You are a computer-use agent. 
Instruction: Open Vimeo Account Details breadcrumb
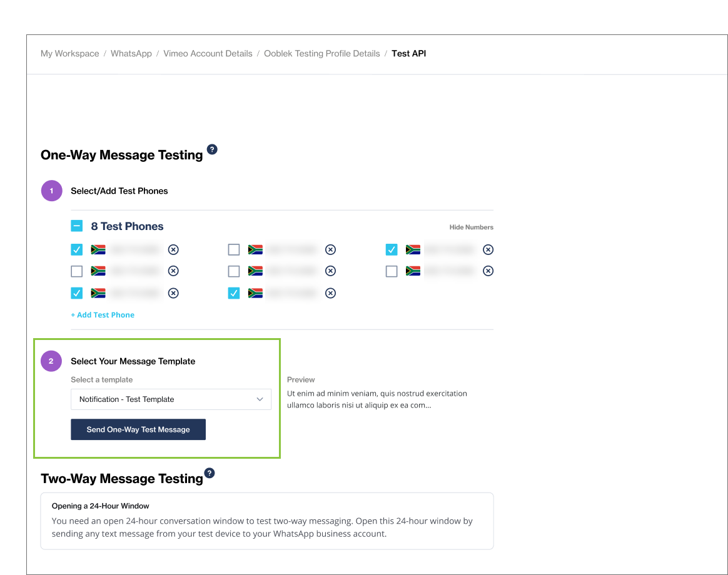(x=208, y=54)
